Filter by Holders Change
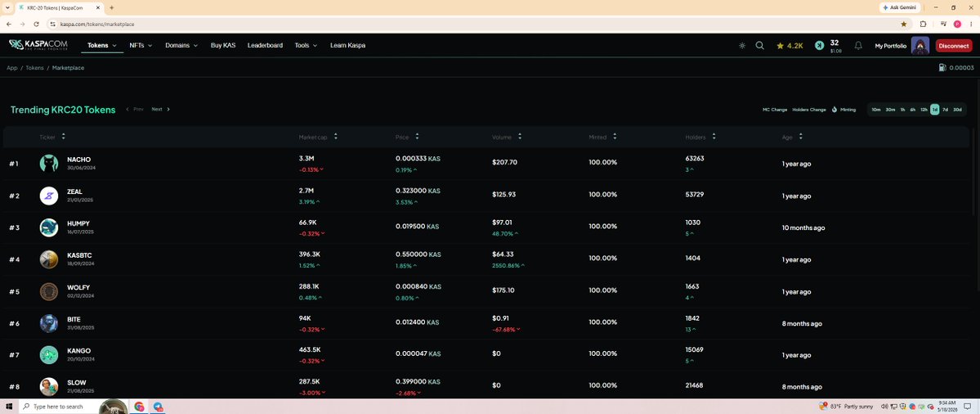The width and height of the screenshot is (980, 414). pos(808,110)
